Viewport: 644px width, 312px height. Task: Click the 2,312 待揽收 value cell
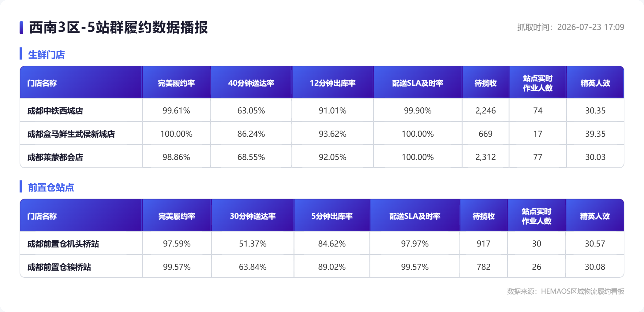click(485, 157)
